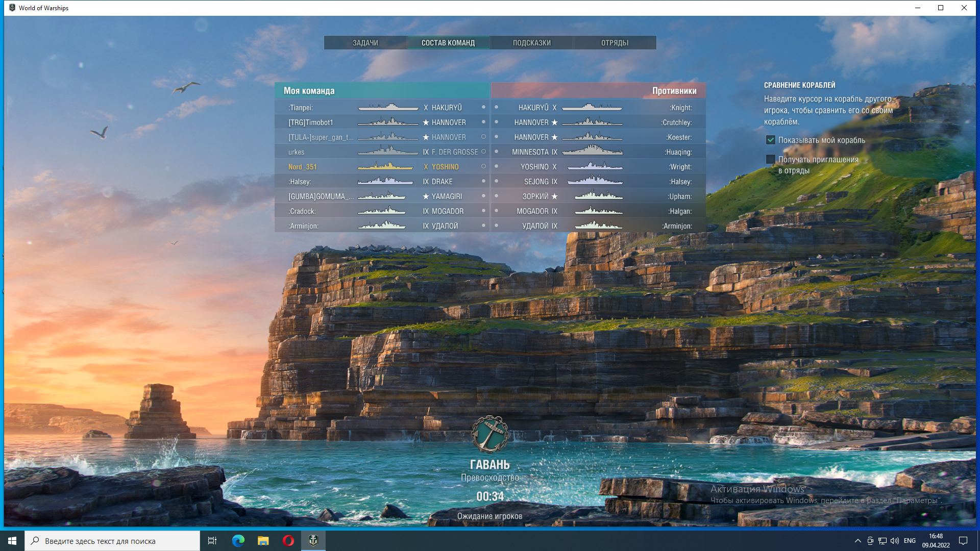This screenshot has height=551, width=980.
Task: Click the Hakuryū carrier silhouette in my team
Action: 388,107
